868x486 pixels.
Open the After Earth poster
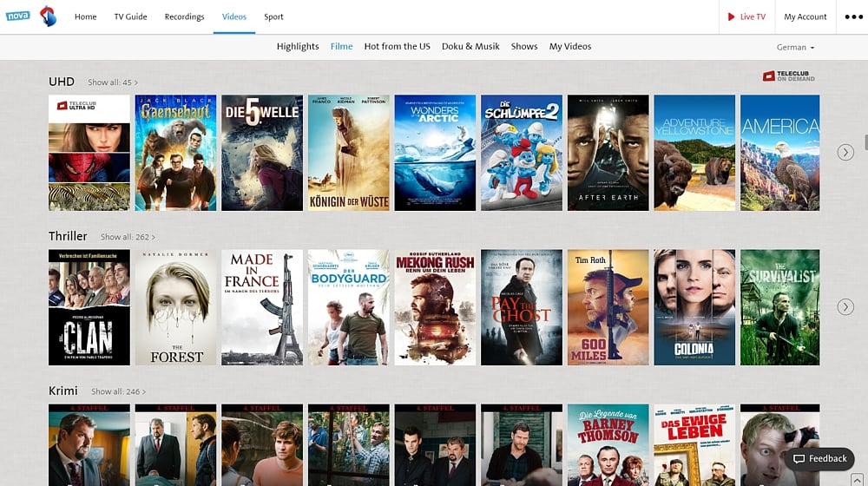(x=608, y=153)
